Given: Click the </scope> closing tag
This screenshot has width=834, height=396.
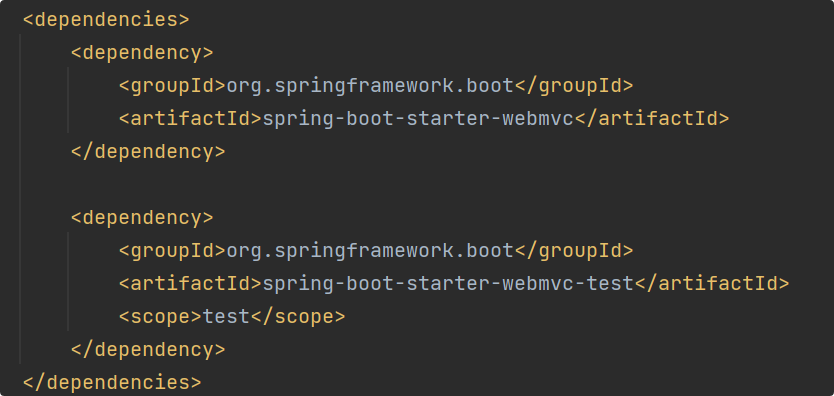Looking at the screenshot, I should pyautogui.click(x=298, y=317).
